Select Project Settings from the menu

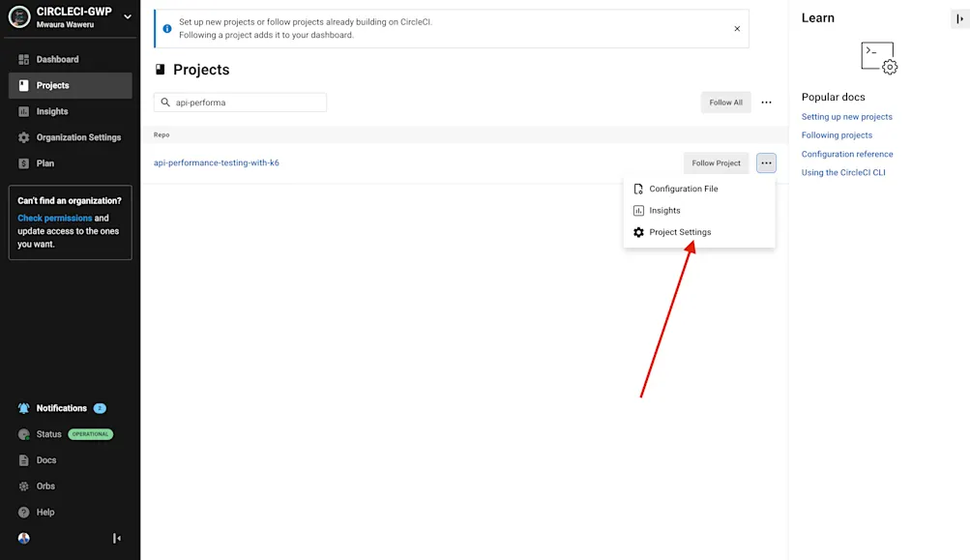(699, 232)
